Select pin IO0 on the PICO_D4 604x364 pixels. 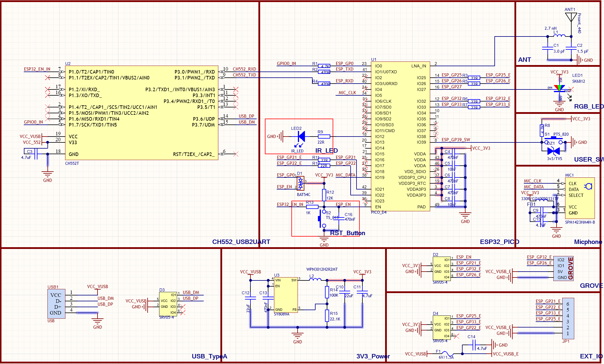coord(379,66)
